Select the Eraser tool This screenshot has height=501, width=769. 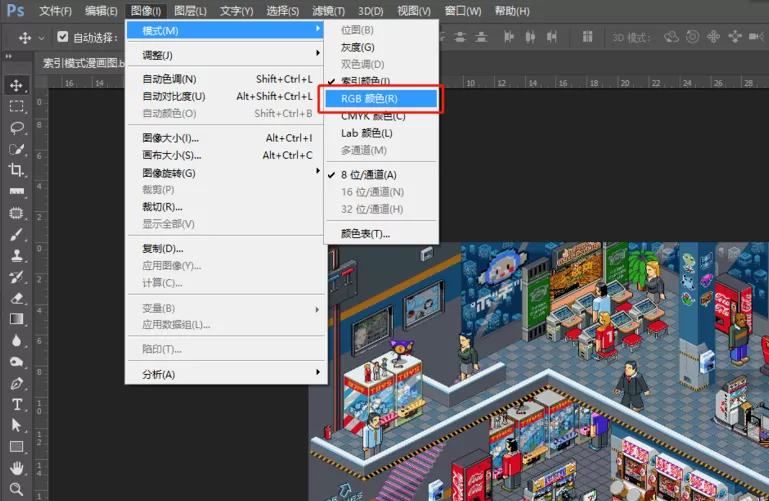click(x=16, y=298)
